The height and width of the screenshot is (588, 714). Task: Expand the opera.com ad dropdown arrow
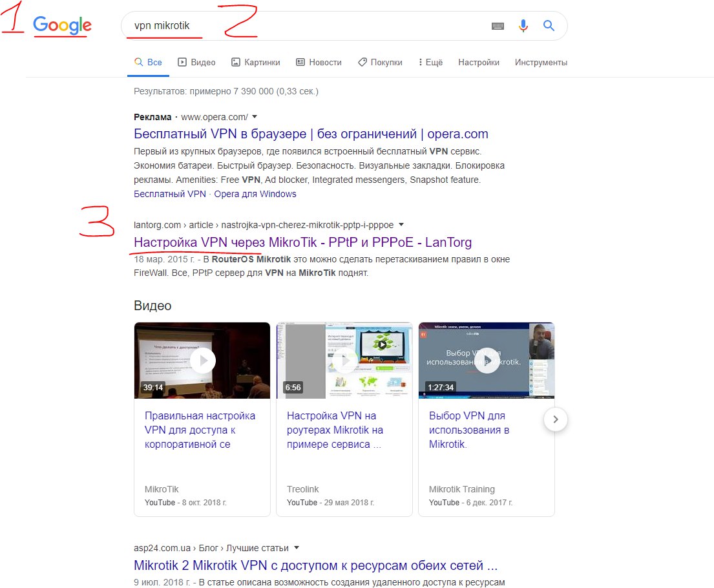click(255, 116)
